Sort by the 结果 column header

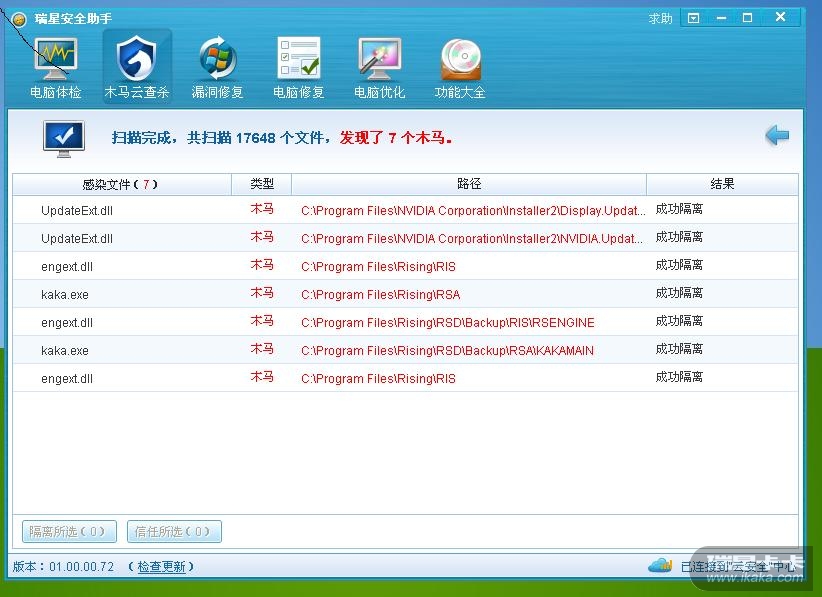(722, 184)
